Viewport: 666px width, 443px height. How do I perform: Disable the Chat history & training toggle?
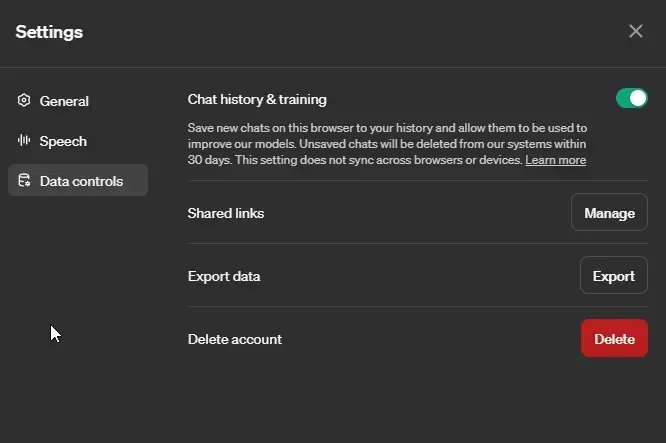pos(631,98)
